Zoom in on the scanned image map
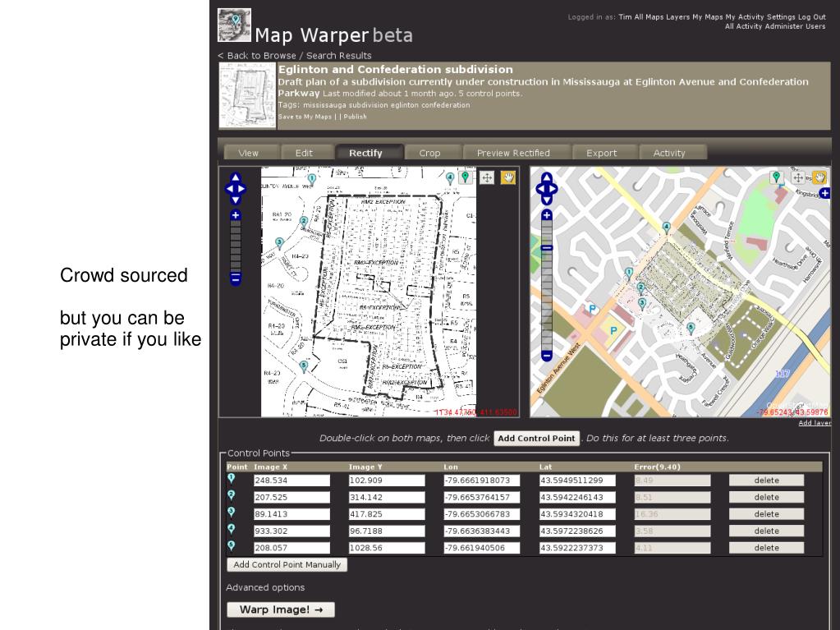Image resolution: width=840 pixels, height=630 pixels. tap(235, 215)
